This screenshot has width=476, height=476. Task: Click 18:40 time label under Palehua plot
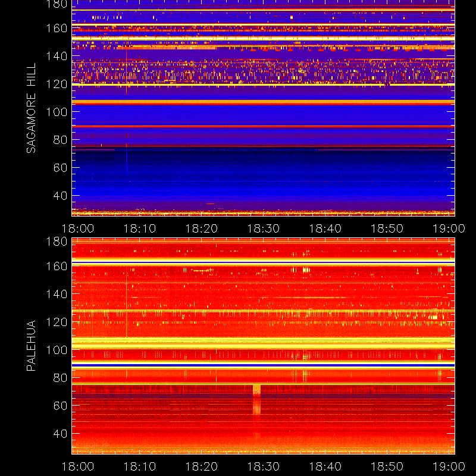click(325, 466)
